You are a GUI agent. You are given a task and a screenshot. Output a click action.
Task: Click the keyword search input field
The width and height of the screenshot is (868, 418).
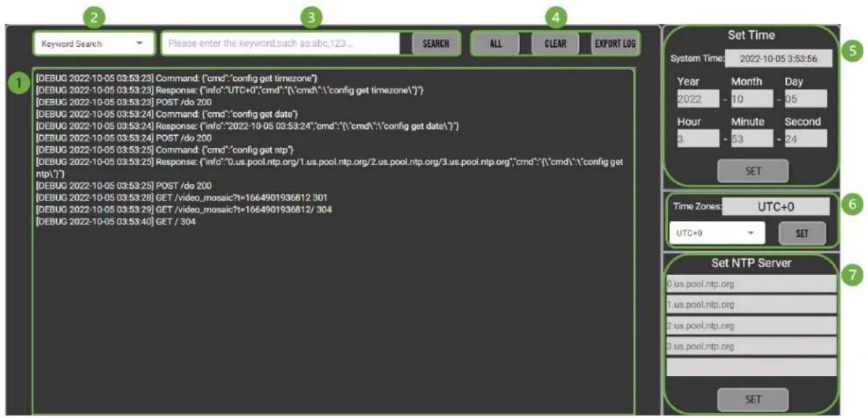pos(281,44)
